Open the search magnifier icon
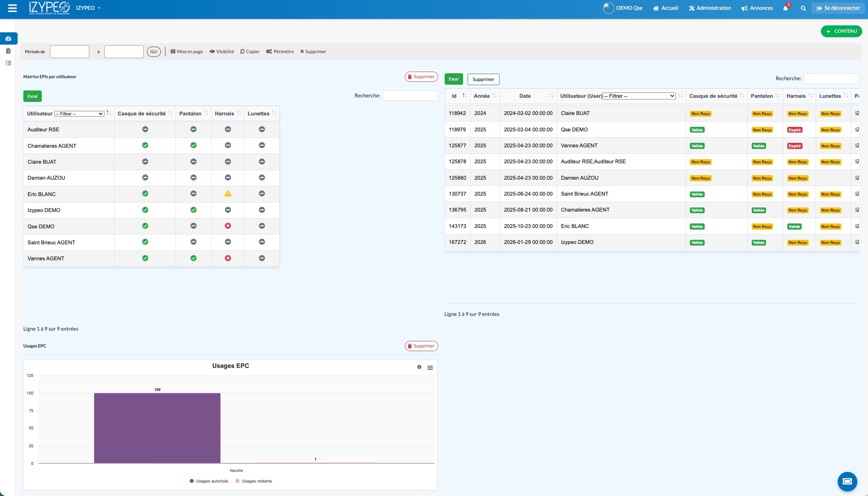Image resolution: width=868 pixels, height=496 pixels. [803, 8]
